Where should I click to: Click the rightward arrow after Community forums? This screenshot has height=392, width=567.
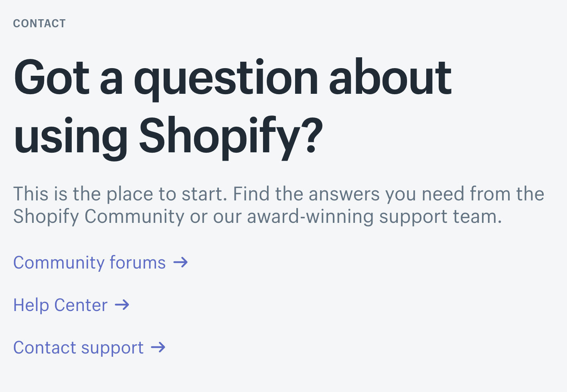coord(181,263)
